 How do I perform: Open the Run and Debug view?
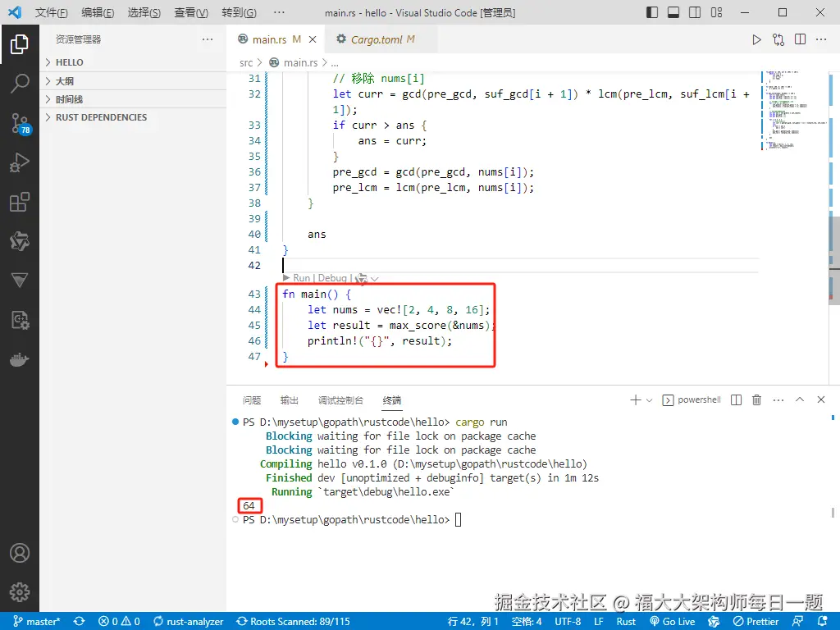20,163
